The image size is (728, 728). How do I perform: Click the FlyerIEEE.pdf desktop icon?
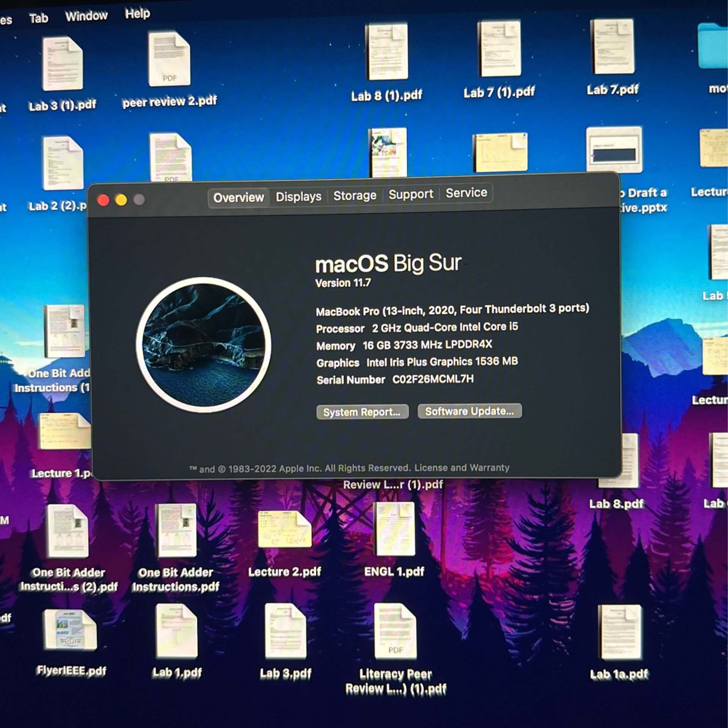pyautogui.click(x=71, y=630)
